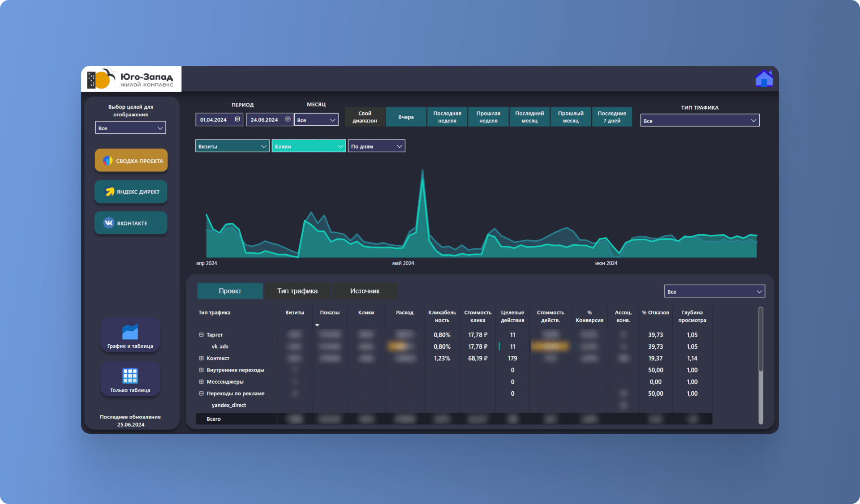860x504 pixels.
Task: Open the Яндекс Директ page
Action: point(131,192)
